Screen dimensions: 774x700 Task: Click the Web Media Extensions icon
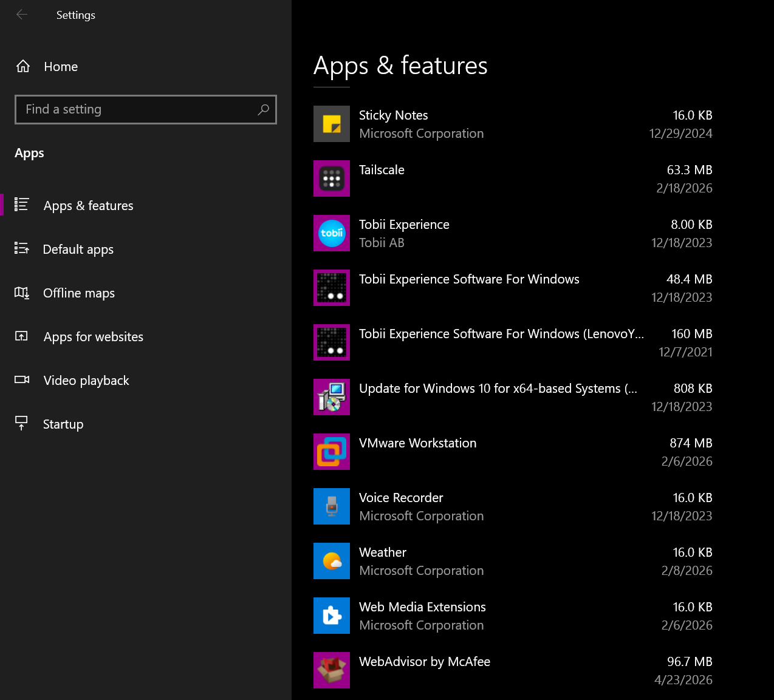point(331,616)
